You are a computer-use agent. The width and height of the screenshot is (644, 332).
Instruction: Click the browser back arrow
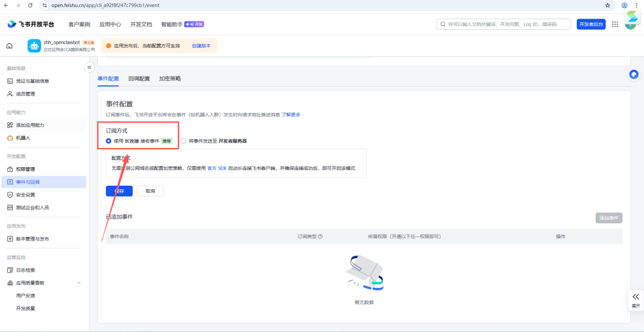[x=6, y=5]
